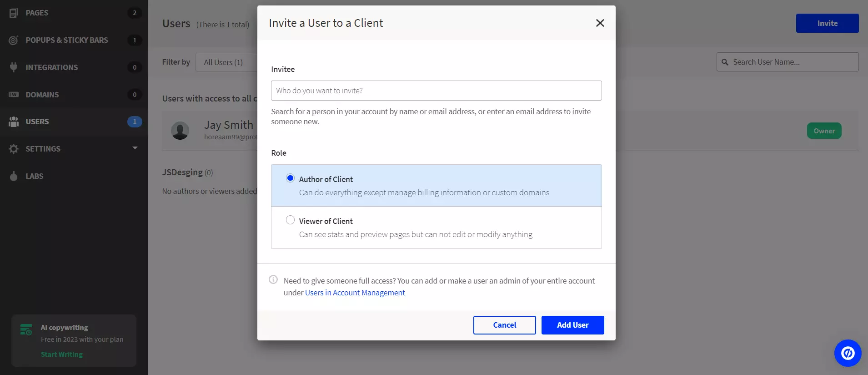Click the Labs flask icon
The height and width of the screenshot is (375, 868).
pos(14,176)
